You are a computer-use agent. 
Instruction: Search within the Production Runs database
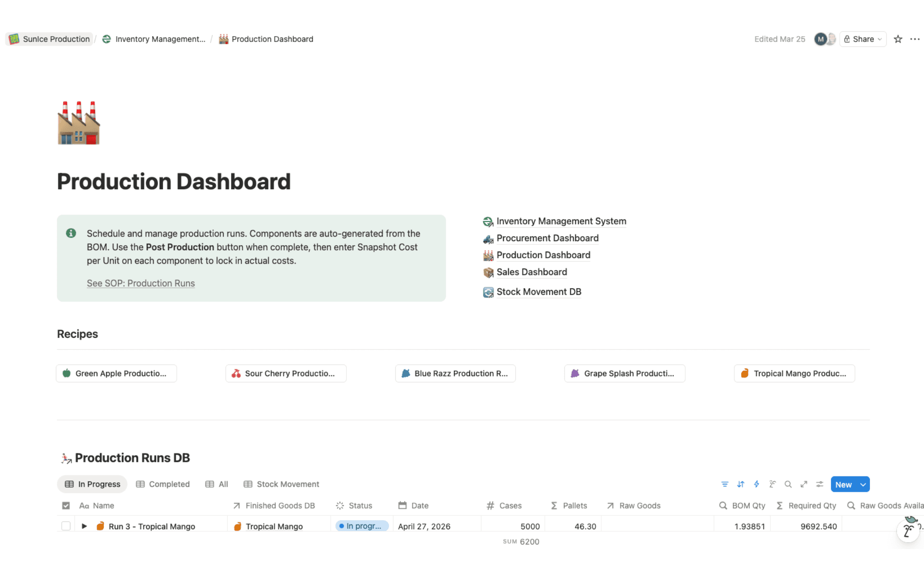click(788, 484)
